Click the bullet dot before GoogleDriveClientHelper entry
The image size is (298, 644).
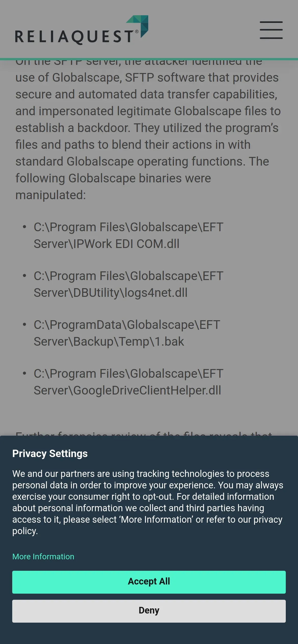(24, 373)
